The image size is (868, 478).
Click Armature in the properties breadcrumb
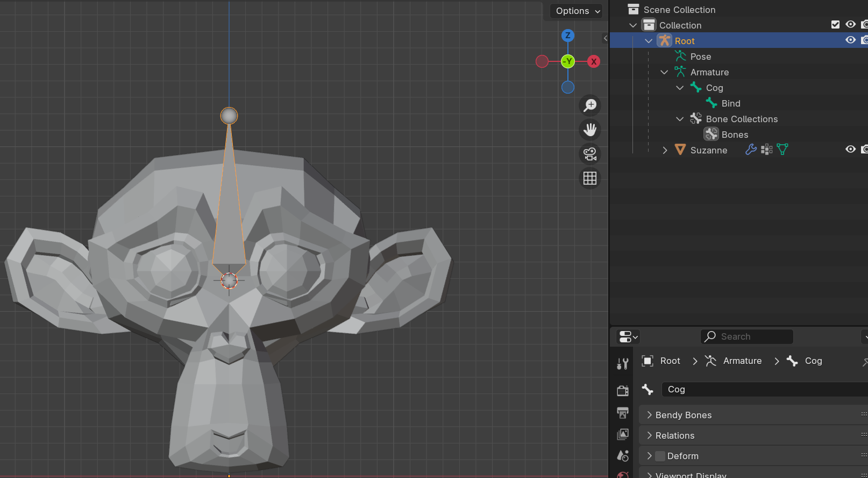(742, 361)
